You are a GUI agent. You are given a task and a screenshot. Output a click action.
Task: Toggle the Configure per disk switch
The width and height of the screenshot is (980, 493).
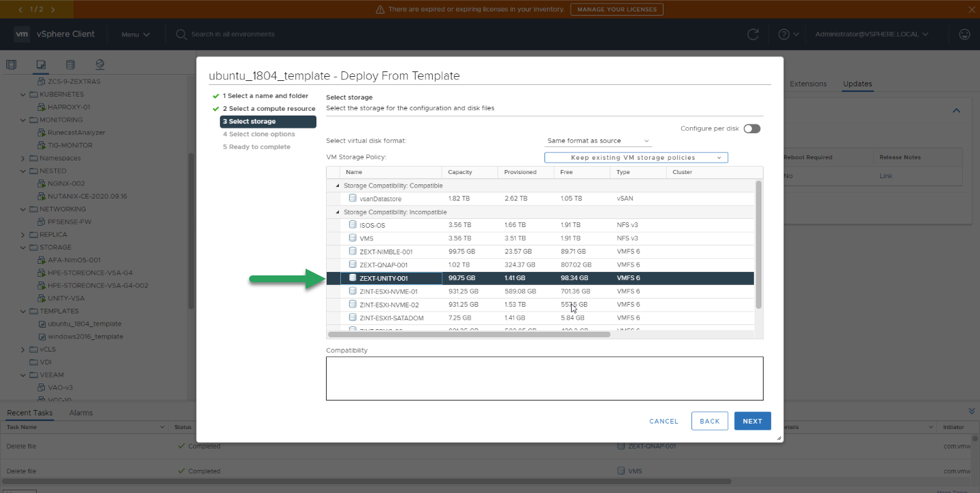pos(752,129)
